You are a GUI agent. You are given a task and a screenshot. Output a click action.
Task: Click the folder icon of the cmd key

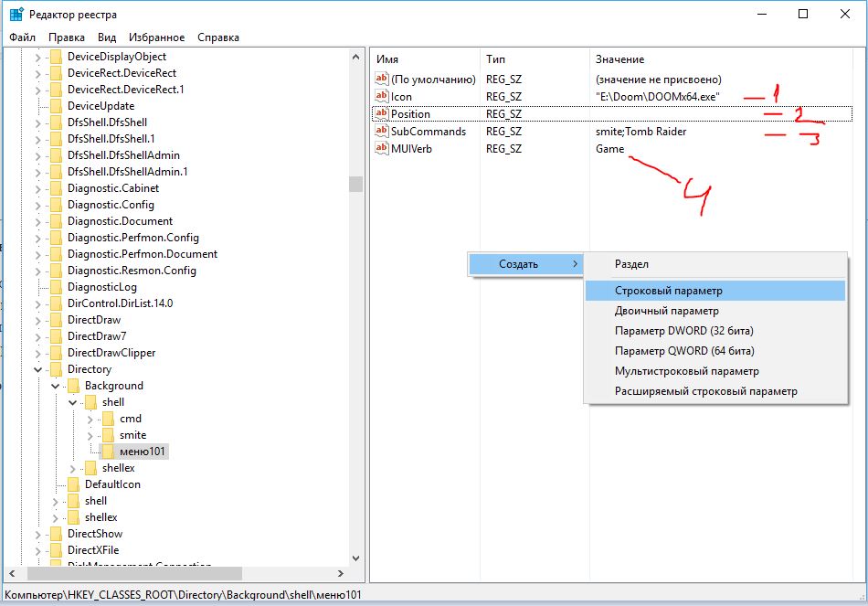coord(107,419)
